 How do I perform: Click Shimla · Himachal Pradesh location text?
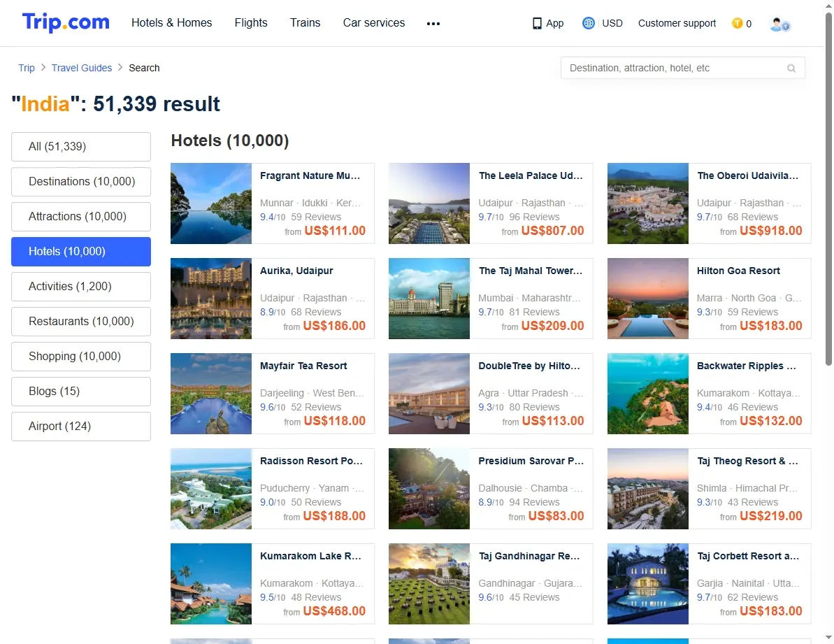[747, 489]
